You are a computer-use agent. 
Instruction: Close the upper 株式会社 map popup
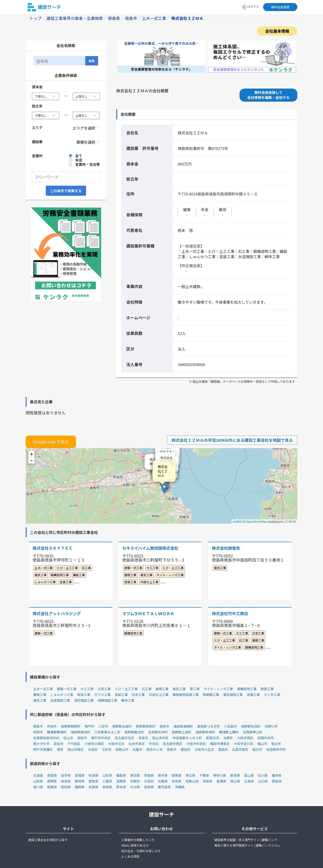coord(176,455)
